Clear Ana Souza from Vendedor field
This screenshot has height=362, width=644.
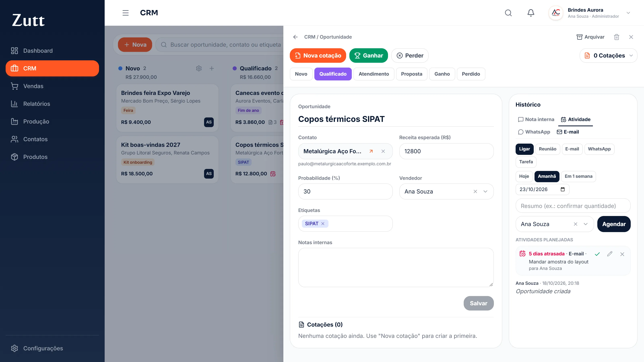tap(475, 192)
